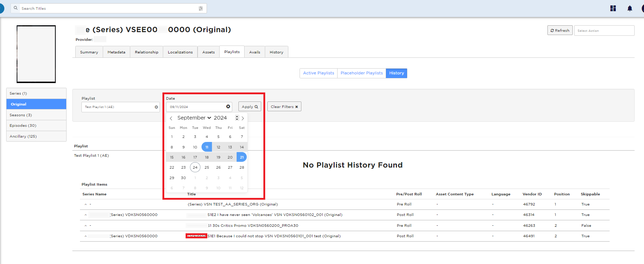Select the Playlists tab
The width and height of the screenshot is (644, 264).
coord(232,52)
